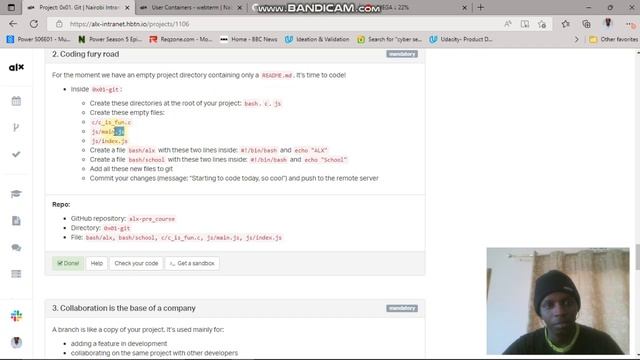Click the webcam overlay thumbnail
The image size is (640, 360).
(x=558, y=301)
